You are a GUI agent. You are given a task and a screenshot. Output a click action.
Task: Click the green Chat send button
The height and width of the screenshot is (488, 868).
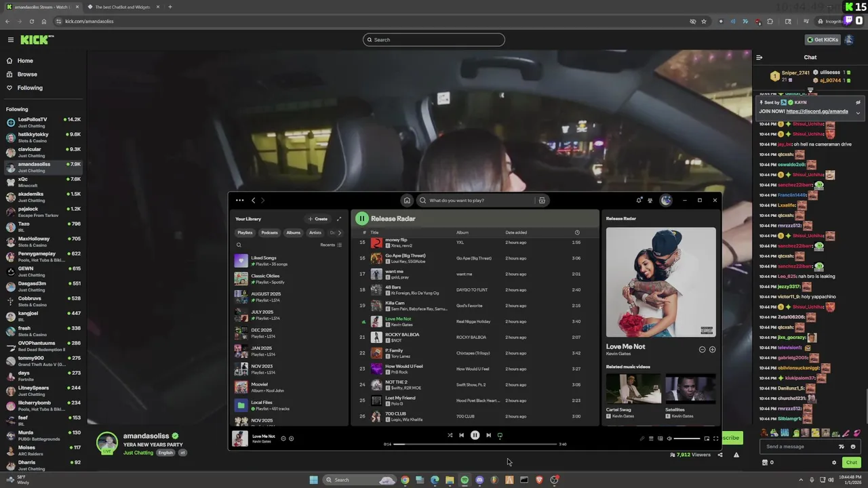851,462
